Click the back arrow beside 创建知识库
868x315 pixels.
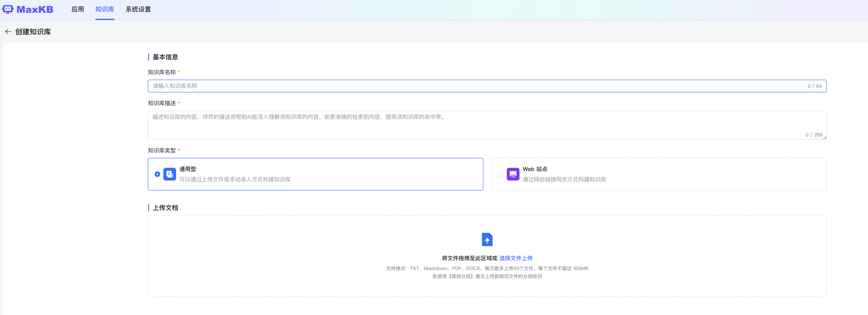pyautogui.click(x=8, y=32)
